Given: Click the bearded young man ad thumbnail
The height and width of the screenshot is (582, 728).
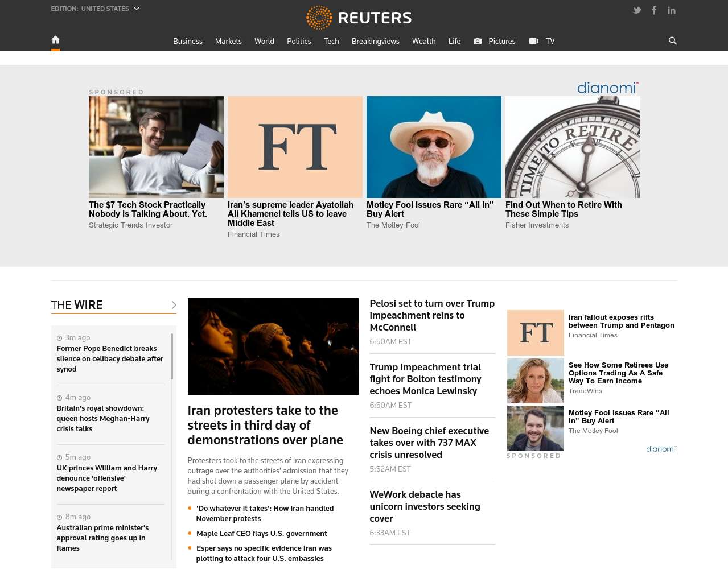Looking at the screenshot, I should coord(536,428).
